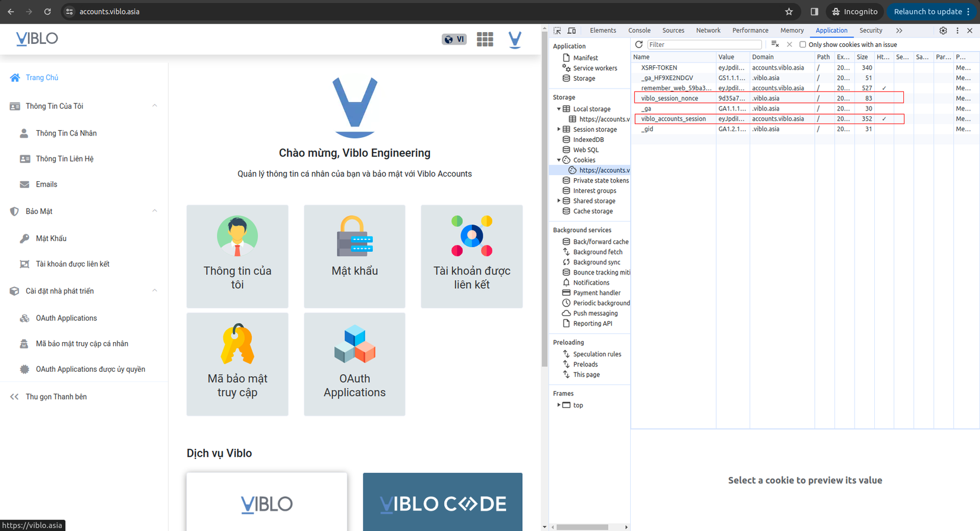The height and width of the screenshot is (531, 980).
Task: Collapse the Cookies tree node
Action: [559, 160]
